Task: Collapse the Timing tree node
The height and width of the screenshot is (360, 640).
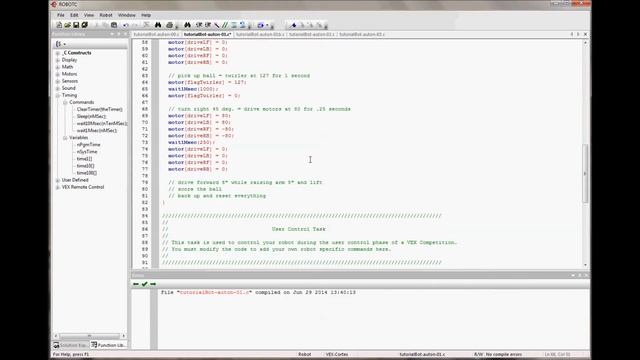Action: (58, 96)
